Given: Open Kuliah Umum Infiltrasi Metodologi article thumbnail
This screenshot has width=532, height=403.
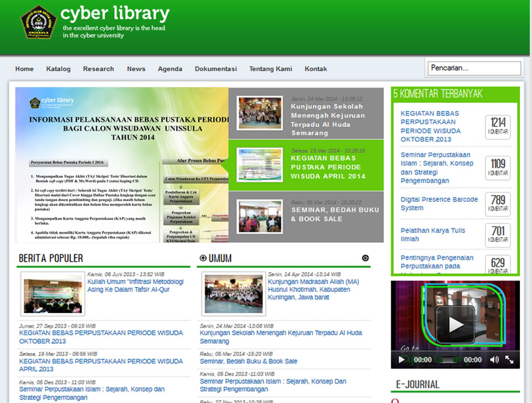Looking at the screenshot, I should (x=52, y=293).
